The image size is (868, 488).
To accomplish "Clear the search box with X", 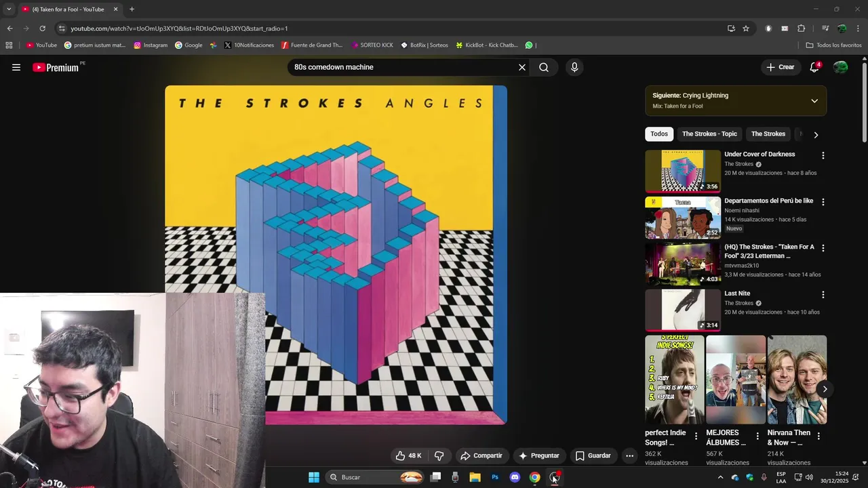I will point(522,67).
